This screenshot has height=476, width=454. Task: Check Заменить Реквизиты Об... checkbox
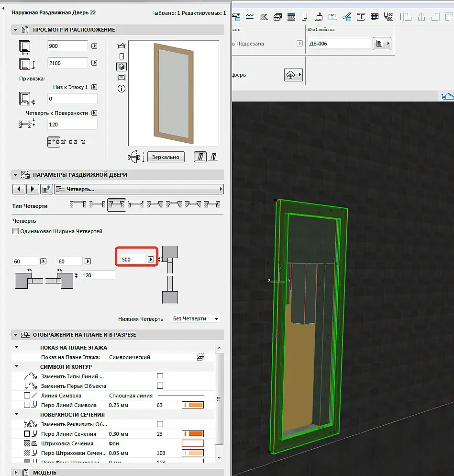click(160, 424)
